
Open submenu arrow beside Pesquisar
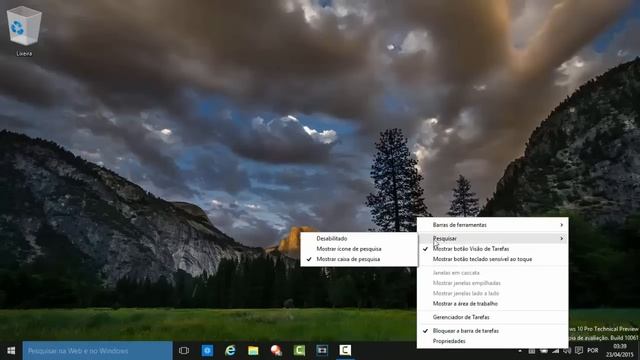[562, 238]
